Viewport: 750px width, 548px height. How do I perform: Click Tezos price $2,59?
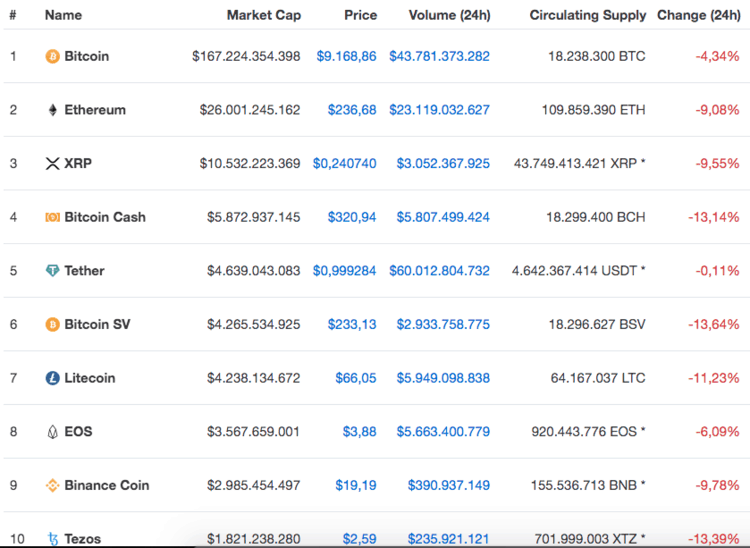tap(359, 539)
